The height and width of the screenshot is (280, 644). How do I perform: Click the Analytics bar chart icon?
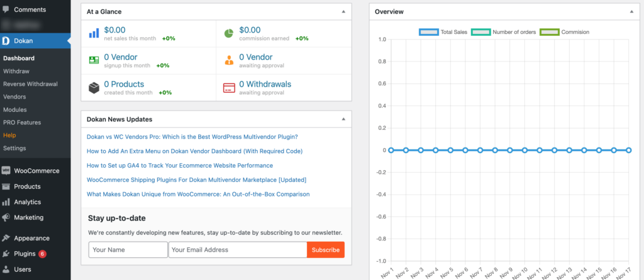pyautogui.click(x=6, y=202)
